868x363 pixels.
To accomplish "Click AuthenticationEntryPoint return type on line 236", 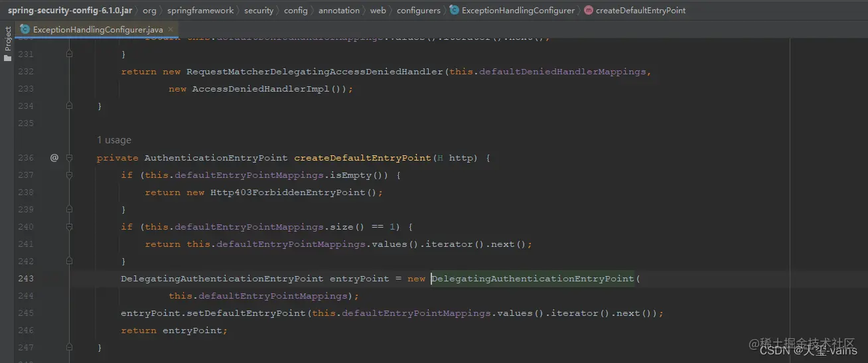I will (216, 158).
